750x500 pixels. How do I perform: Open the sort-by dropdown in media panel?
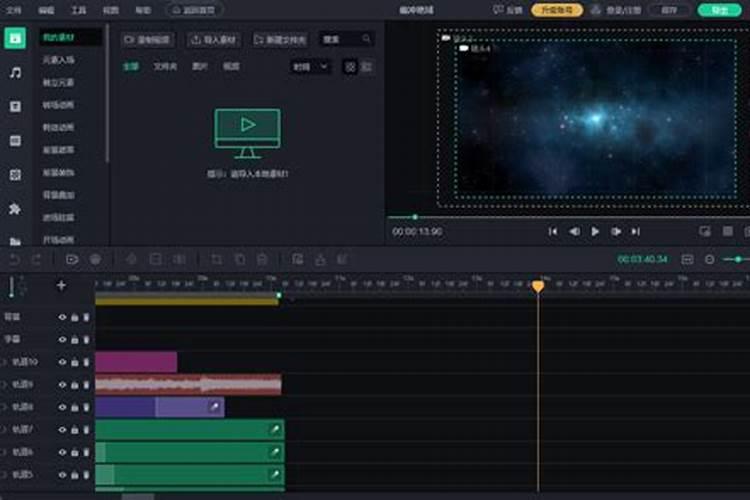tap(310, 67)
